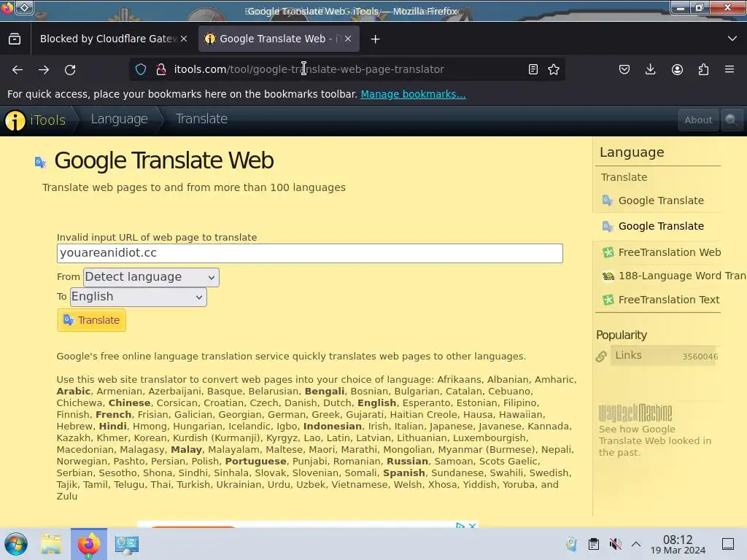Click the web page URL input field
The width and height of the screenshot is (747, 560).
point(309,253)
